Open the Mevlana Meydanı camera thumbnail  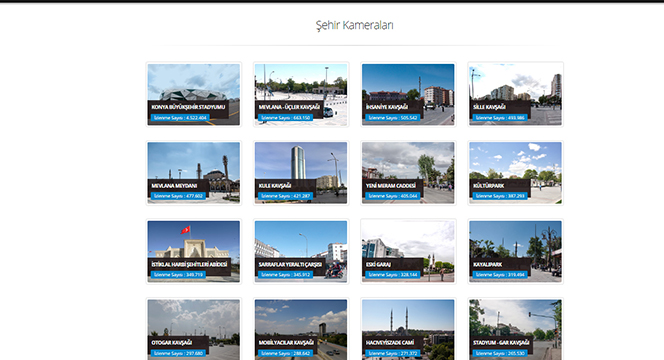(x=194, y=173)
